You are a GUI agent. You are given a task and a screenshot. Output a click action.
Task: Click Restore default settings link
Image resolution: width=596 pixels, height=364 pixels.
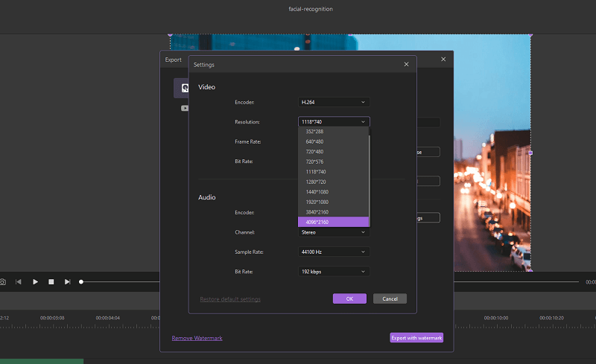[230, 299]
